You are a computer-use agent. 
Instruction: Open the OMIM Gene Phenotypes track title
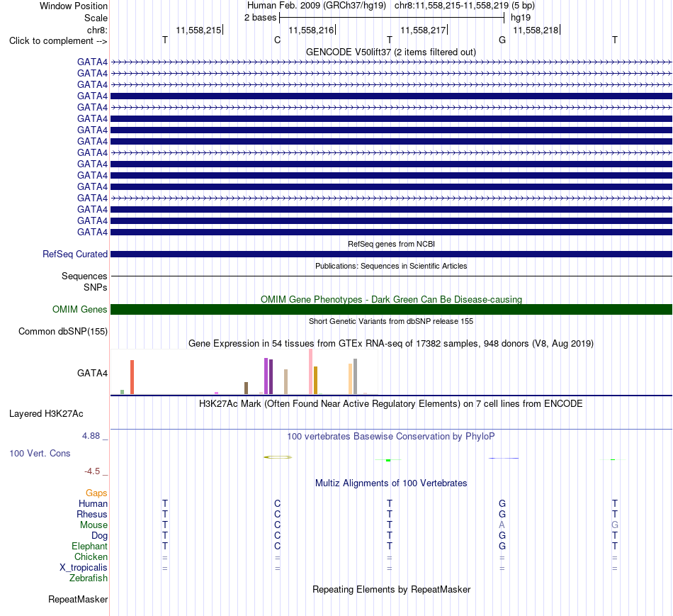coord(391,299)
